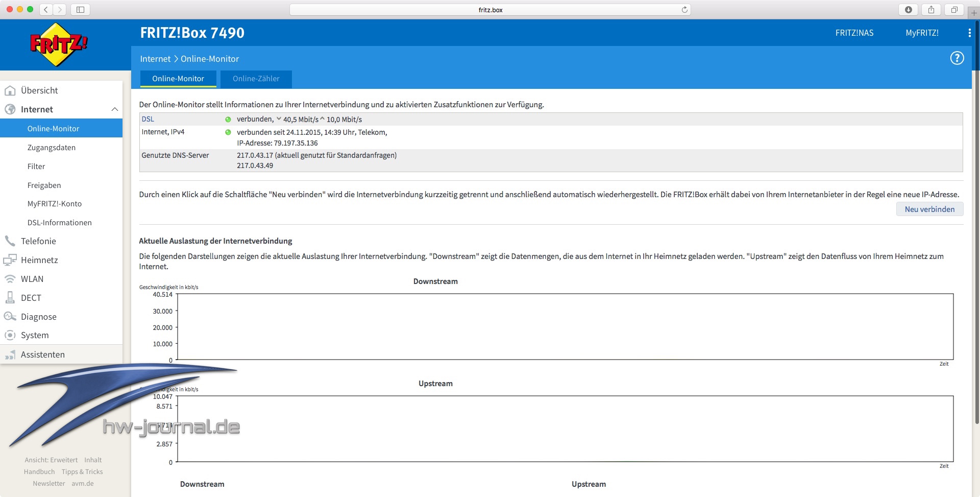Screen dimensions: 980x497
Task: Click the Heimnetz network icon
Action: click(x=10, y=260)
